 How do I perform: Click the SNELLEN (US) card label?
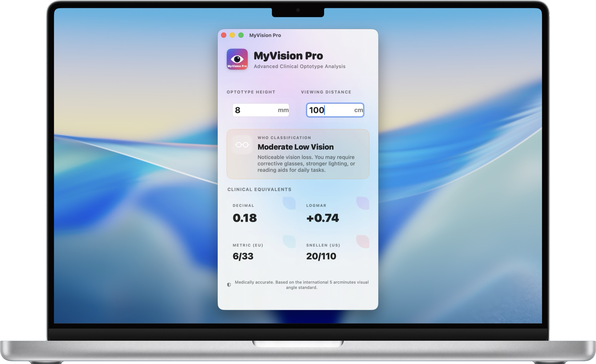point(323,245)
